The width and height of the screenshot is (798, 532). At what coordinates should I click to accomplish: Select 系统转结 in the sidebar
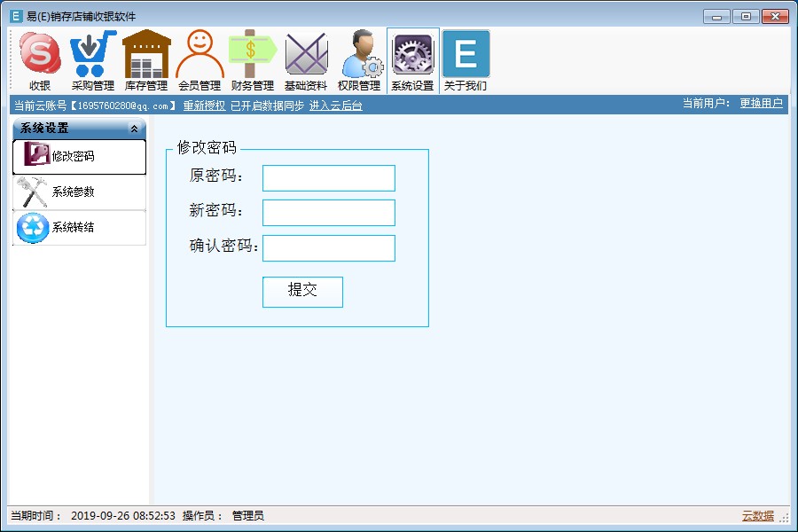80,228
